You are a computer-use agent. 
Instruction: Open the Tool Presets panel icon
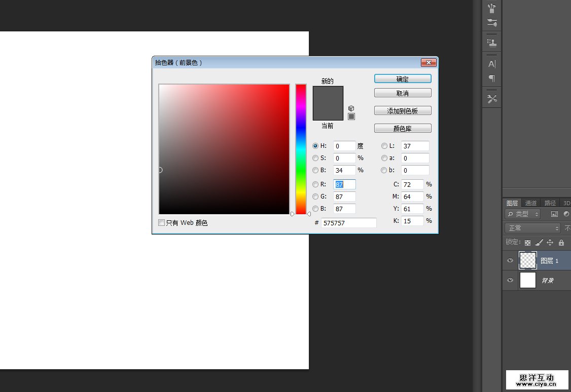(x=491, y=99)
